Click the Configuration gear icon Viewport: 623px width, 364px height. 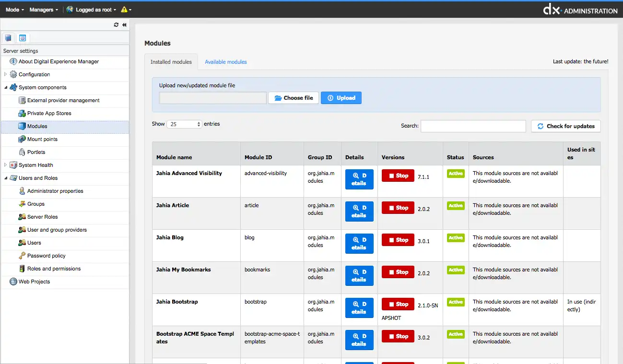click(x=13, y=74)
